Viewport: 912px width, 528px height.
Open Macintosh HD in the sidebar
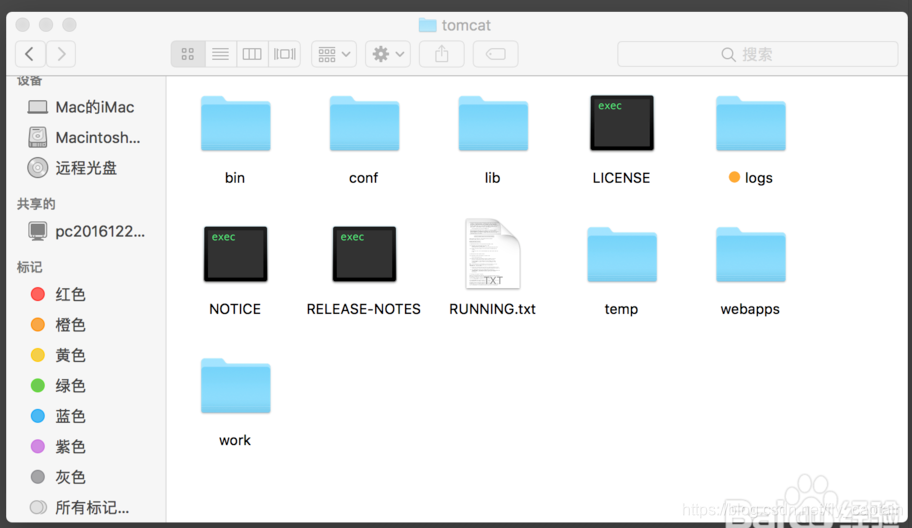coord(84,137)
